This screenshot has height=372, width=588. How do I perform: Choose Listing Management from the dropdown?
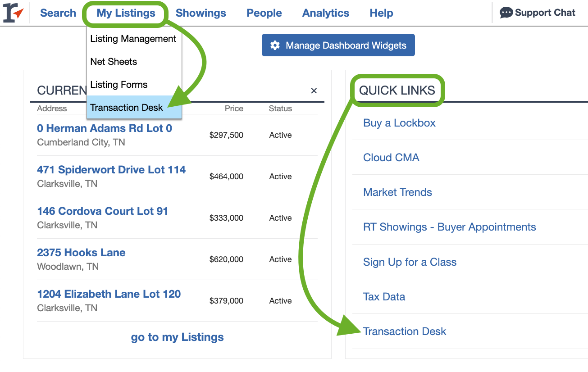pyautogui.click(x=133, y=39)
